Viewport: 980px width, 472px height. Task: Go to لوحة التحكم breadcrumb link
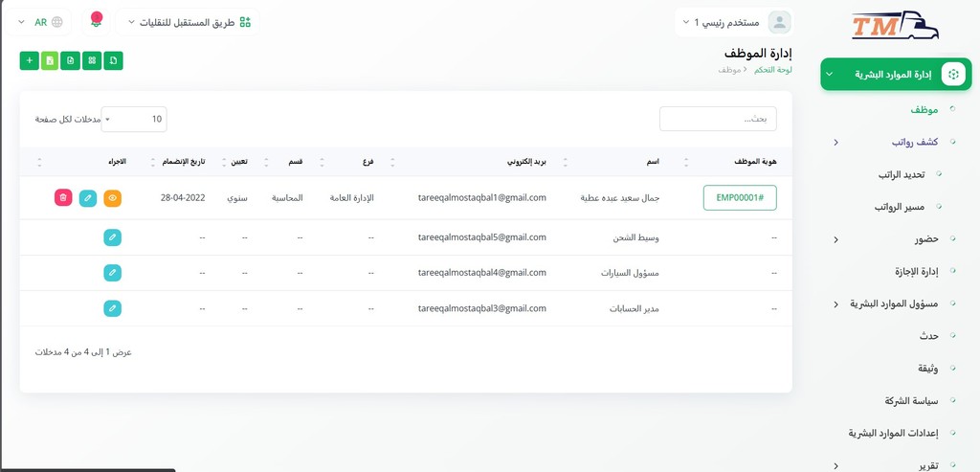[773, 70]
